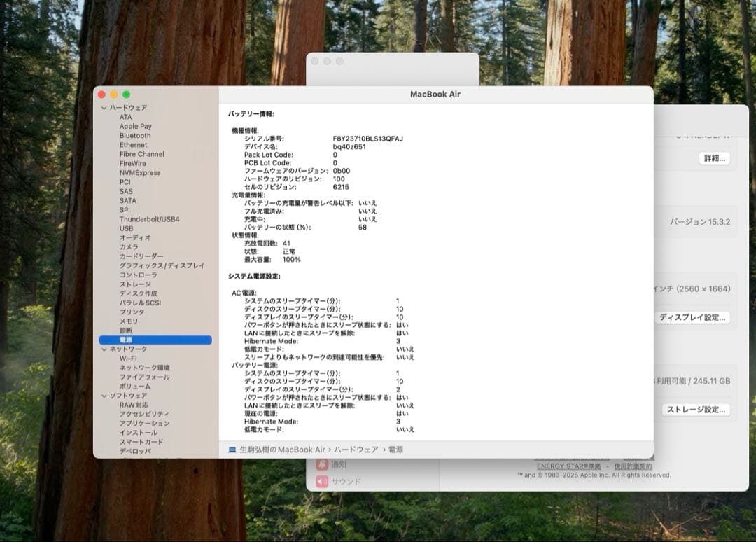Open the 詳細... button

714,158
